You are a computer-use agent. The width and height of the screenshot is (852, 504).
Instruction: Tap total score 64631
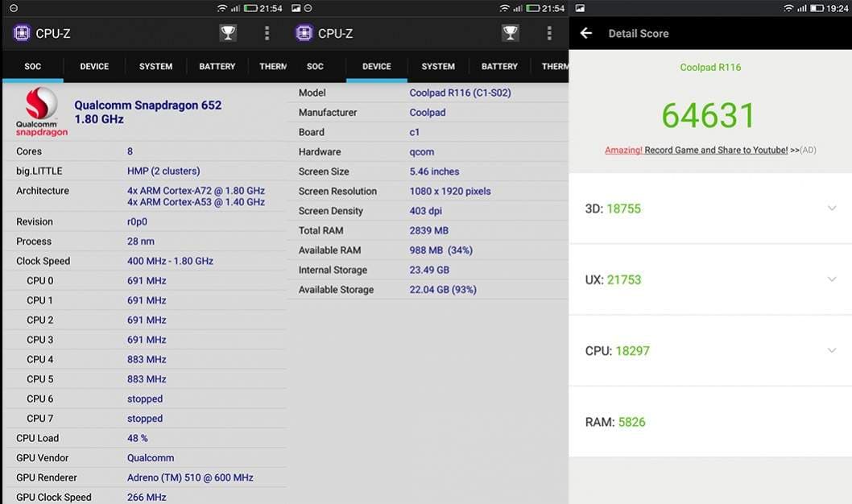[x=709, y=115]
